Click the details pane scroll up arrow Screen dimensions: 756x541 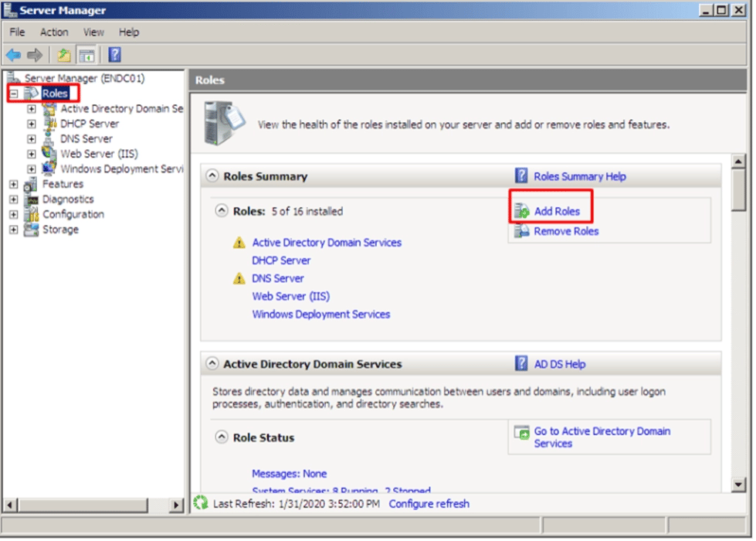[738, 162]
